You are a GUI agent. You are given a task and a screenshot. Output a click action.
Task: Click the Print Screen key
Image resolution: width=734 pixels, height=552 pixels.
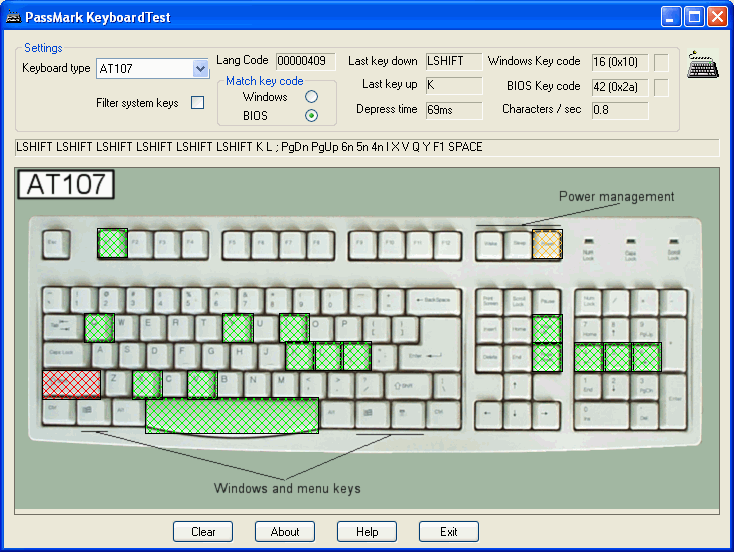(490, 302)
